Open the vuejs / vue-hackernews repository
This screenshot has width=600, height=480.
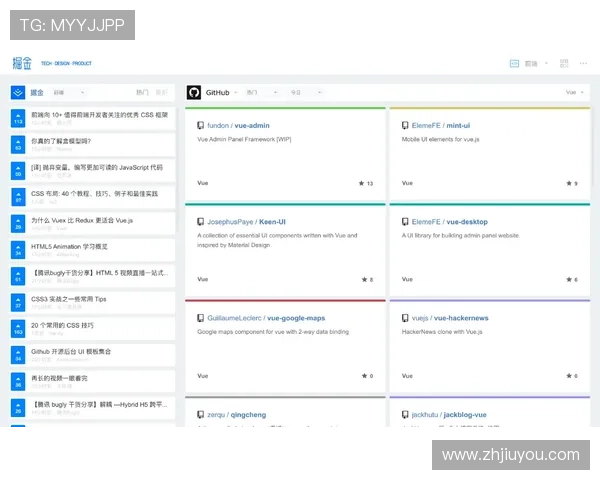[x=450, y=318]
